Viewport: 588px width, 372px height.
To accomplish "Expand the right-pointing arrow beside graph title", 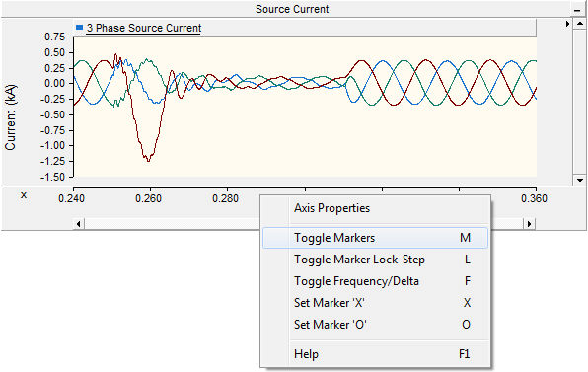I will tap(567, 24).
